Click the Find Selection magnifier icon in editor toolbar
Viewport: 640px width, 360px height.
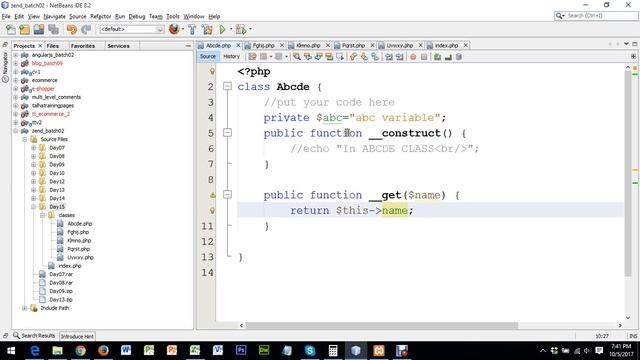point(297,57)
